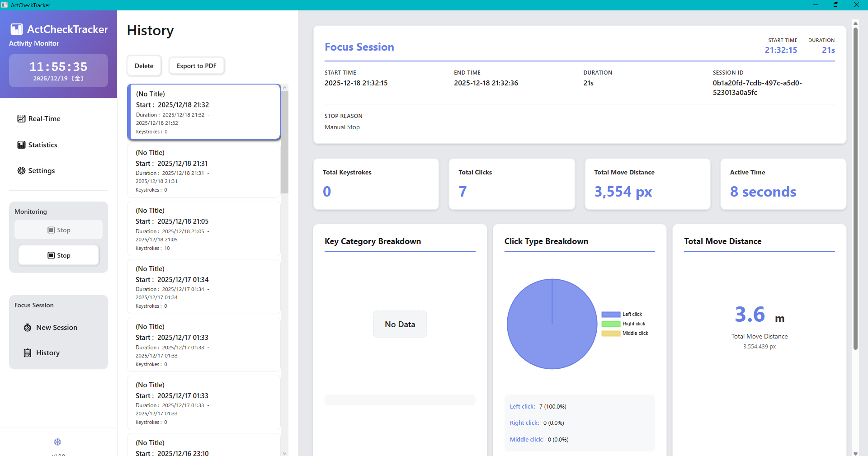Click the New Session timer icon
The height and width of the screenshot is (456, 868).
(x=28, y=328)
